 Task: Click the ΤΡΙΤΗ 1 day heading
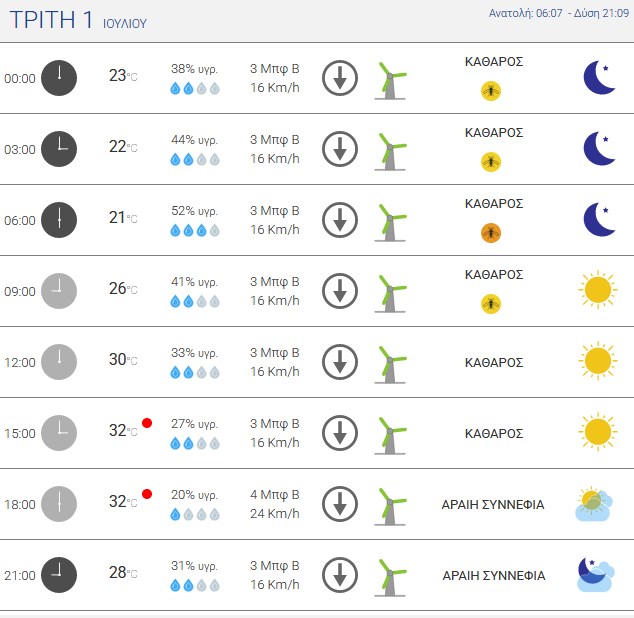[50, 19]
